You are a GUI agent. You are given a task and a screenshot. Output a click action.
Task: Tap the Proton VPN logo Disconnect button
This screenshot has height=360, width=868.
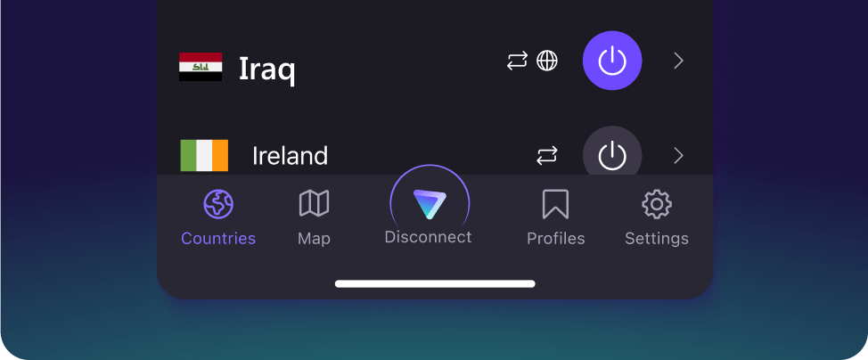(x=430, y=204)
